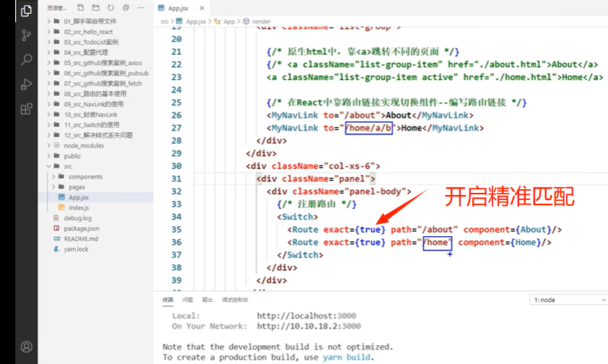Expand folder 03_src_TodoList案例
The width and height of the screenshot is (608, 364).
coord(91,42)
